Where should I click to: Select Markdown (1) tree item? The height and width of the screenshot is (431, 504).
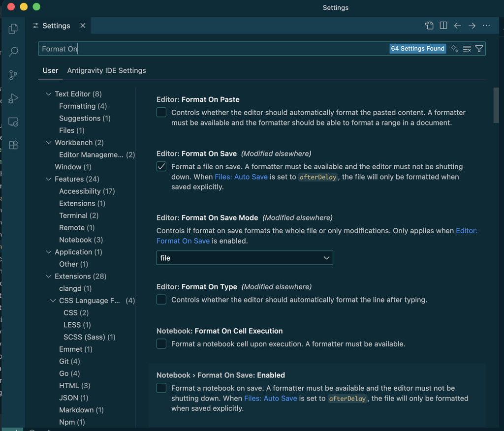(x=81, y=410)
